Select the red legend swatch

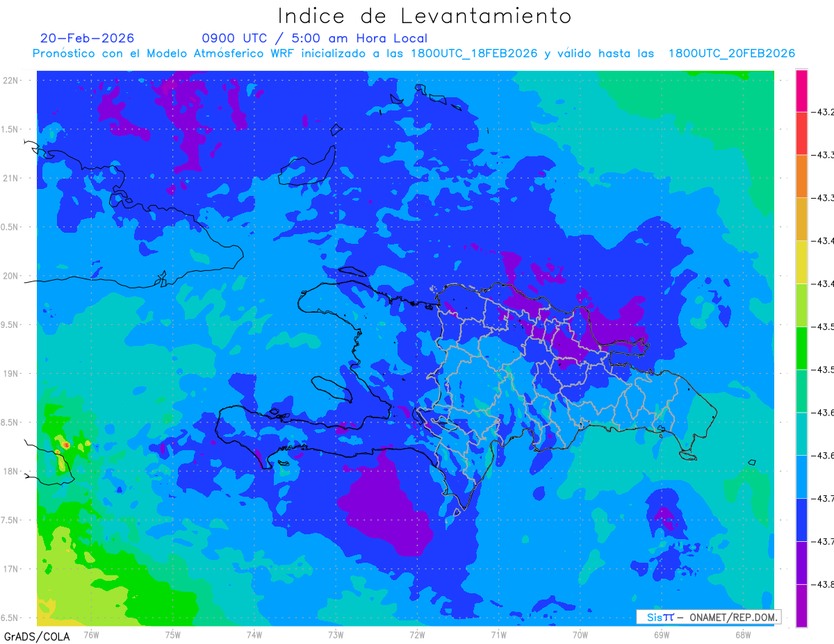pos(801,133)
